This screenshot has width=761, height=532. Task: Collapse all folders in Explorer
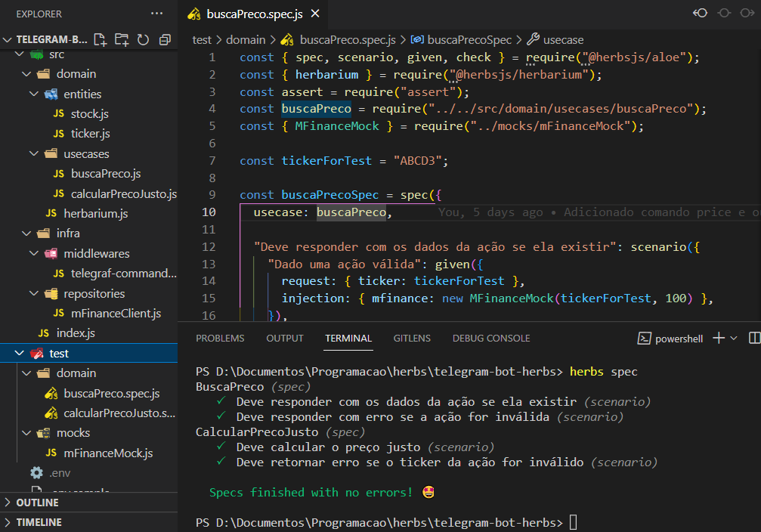165,40
